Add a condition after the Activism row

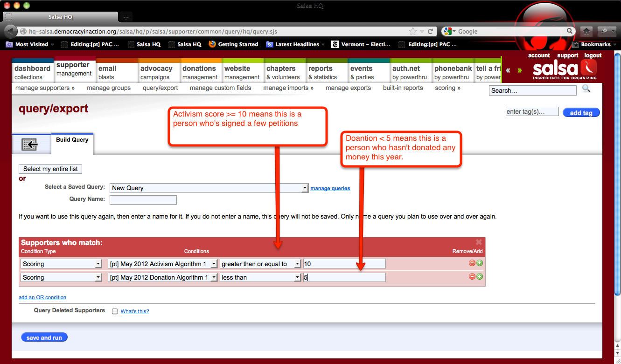tap(480, 263)
